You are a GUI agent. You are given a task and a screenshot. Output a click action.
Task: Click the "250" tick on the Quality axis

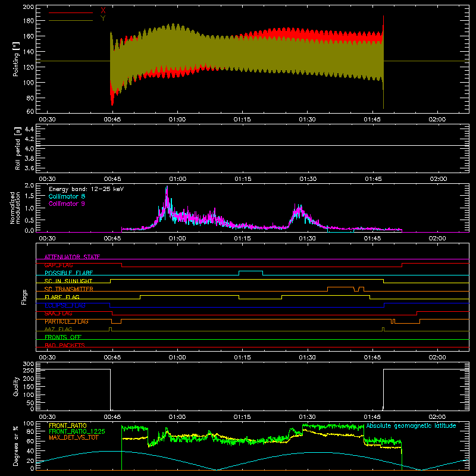click(29, 371)
